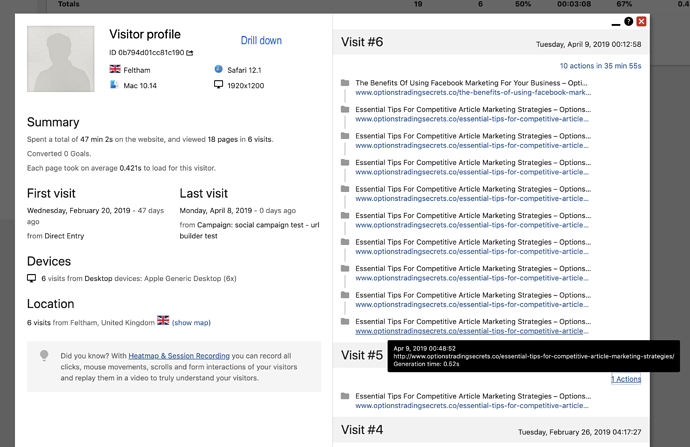Image resolution: width=690 pixels, height=447 pixels.
Task: Close the visitor profile popup
Action: 642,21
